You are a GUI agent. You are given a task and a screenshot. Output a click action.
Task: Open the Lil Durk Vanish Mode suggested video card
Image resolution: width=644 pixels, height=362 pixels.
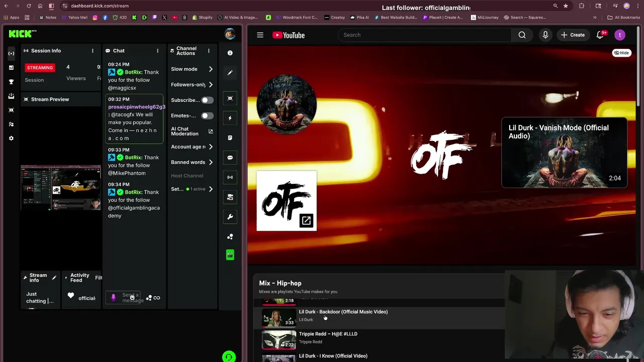click(565, 153)
